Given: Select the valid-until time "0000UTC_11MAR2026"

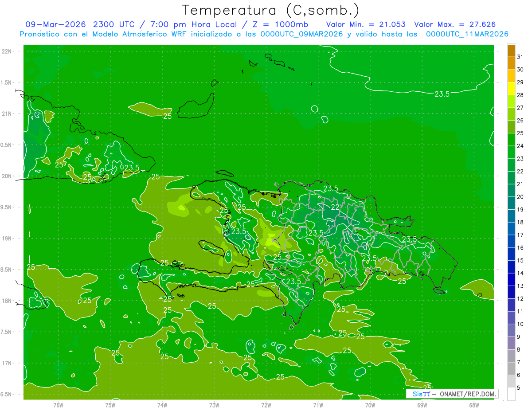Looking at the screenshot, I should (467, 34).
